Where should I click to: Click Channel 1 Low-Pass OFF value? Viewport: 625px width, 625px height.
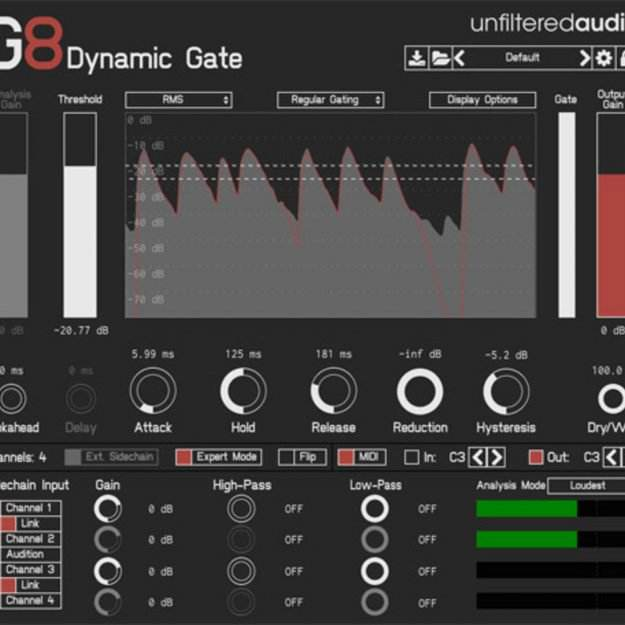click(x=427, y=509)
